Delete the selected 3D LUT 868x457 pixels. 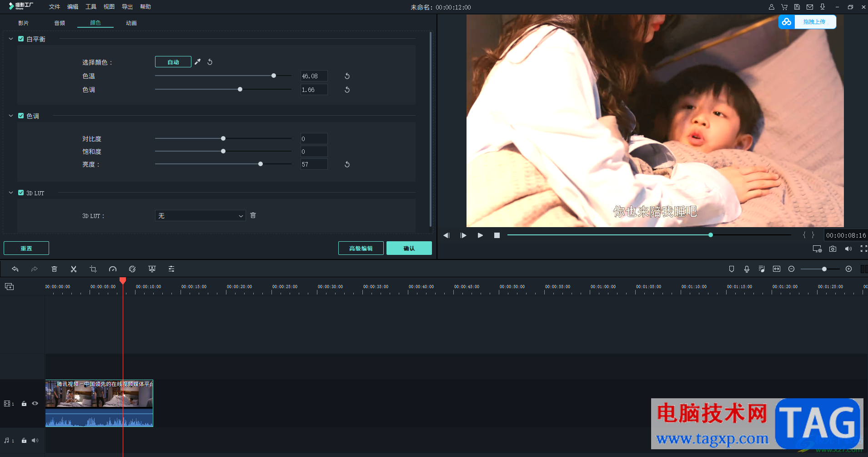point(253,215)
